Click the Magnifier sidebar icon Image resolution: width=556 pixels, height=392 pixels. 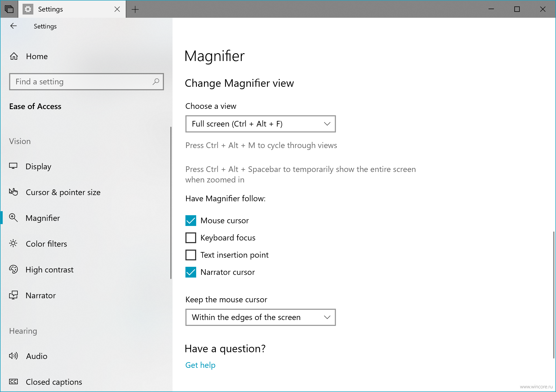13,218
